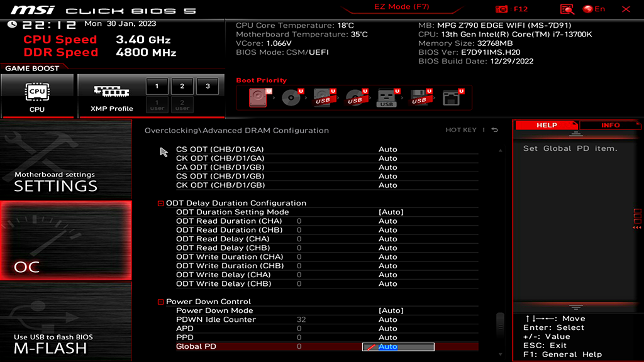Click the network boot icon in Boot Priority
The height and width of the screenshot is (362, 644).
coord(450,97)
